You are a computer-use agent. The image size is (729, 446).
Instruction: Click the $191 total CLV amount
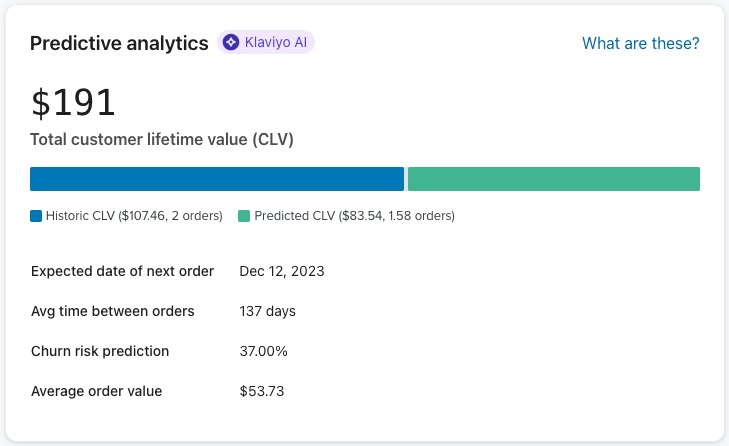[73, 102]
